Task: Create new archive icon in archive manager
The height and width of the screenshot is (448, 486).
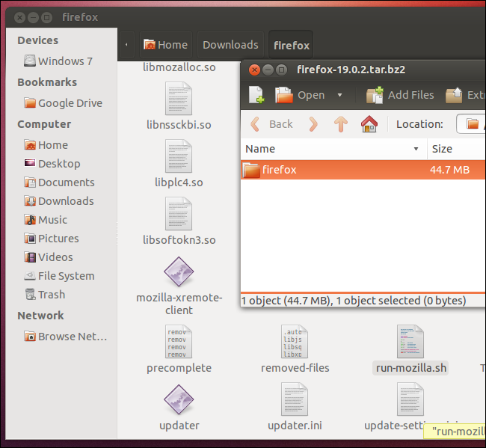Action: (256, 95)
